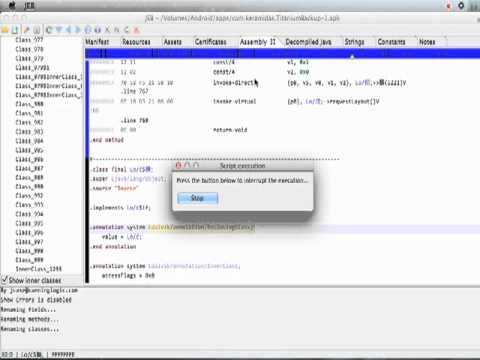480x360 pixels.
Task: Click the N rename toolbar icon
Action: click(117, 30)
